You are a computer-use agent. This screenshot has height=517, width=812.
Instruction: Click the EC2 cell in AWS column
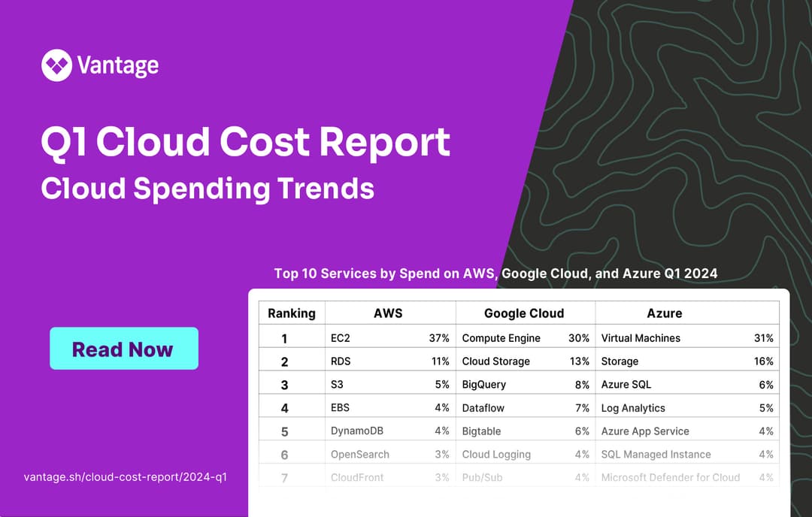(341, 338)
